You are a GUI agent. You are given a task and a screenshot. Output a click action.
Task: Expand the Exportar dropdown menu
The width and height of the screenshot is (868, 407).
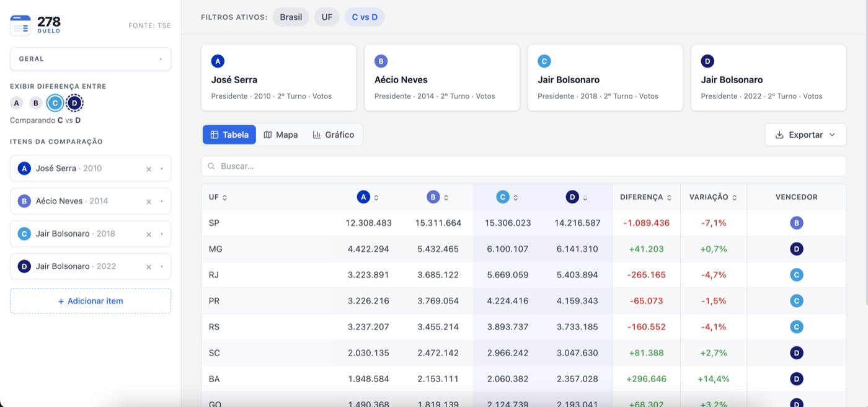805,135
